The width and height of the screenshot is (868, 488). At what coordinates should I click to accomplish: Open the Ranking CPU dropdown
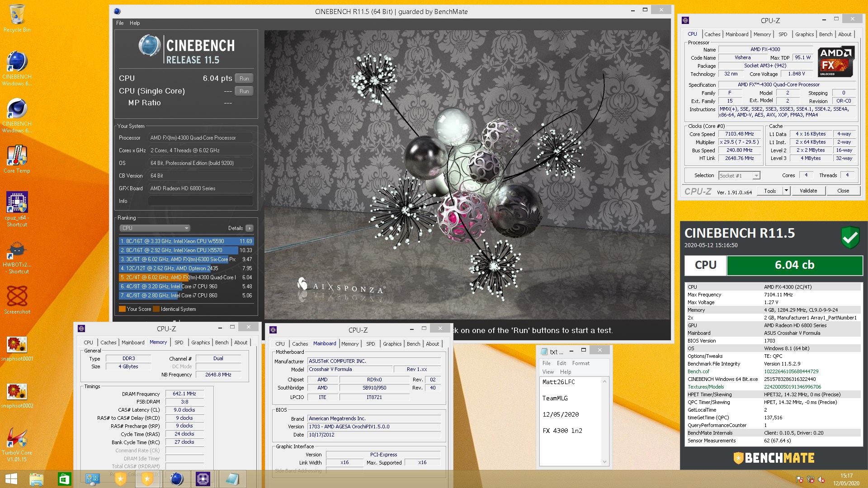coord(155,228)
